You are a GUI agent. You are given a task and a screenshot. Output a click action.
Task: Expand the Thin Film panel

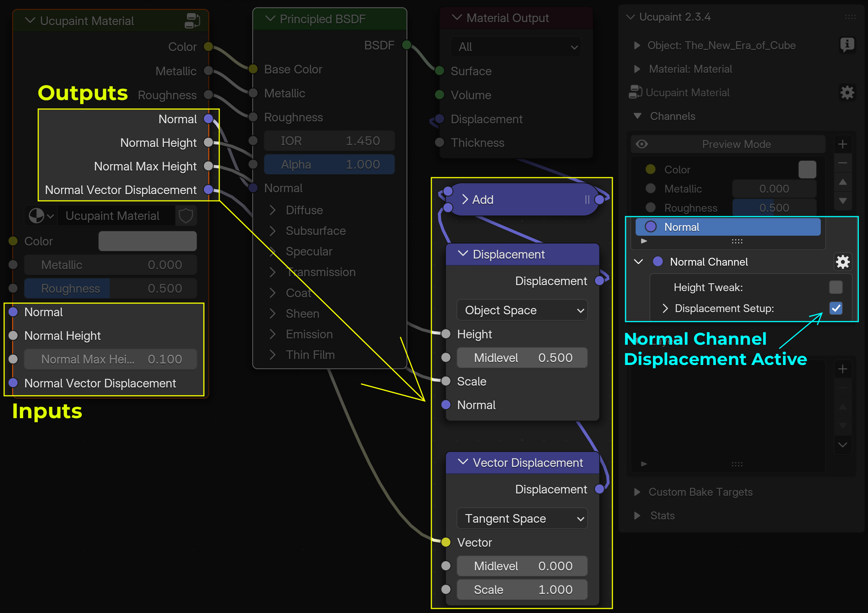pos(272,355)
